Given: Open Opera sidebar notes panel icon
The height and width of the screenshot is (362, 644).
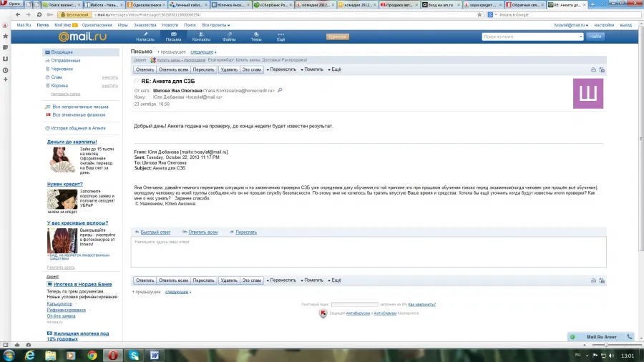Looking at the screenshot, I should (x=5, y=48).
